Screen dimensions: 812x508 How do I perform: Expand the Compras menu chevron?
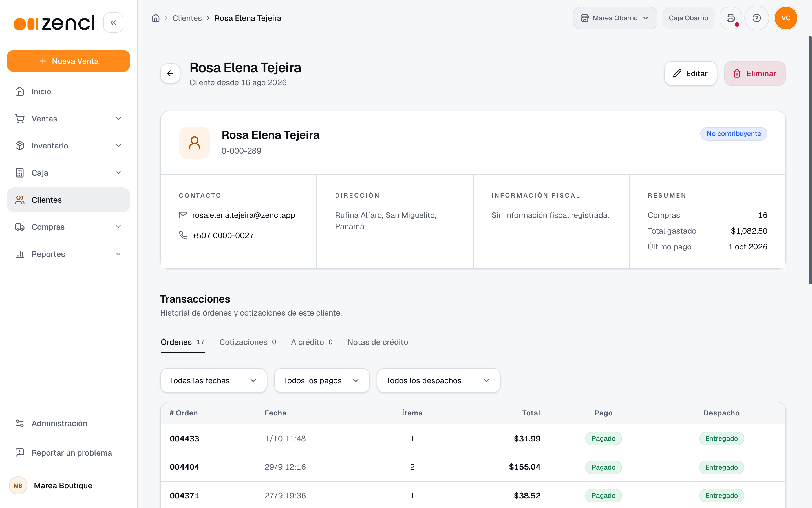(x=118, y=227)
